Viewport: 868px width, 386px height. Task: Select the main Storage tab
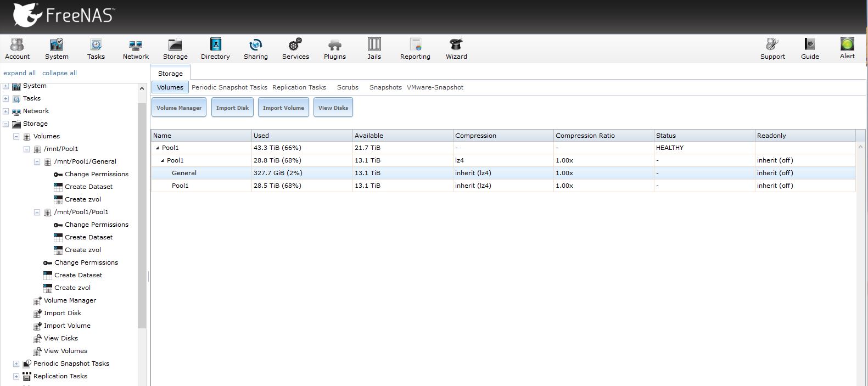[170, 73]
